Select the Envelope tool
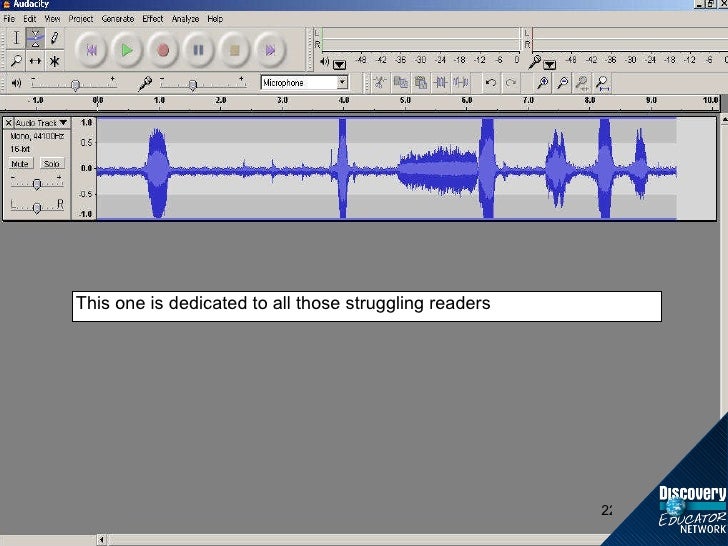Screen dimensions: 728x546 pos(35,38)
